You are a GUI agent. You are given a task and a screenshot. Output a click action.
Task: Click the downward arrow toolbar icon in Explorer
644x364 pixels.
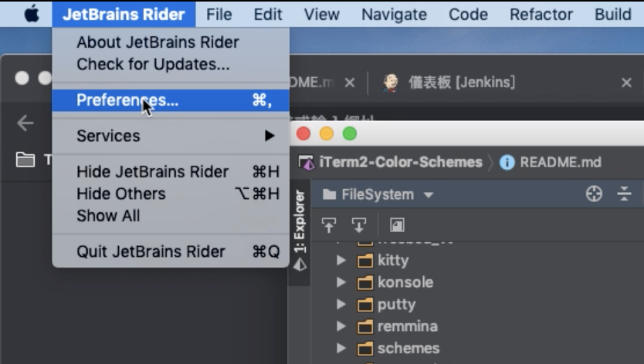[359, 225]
